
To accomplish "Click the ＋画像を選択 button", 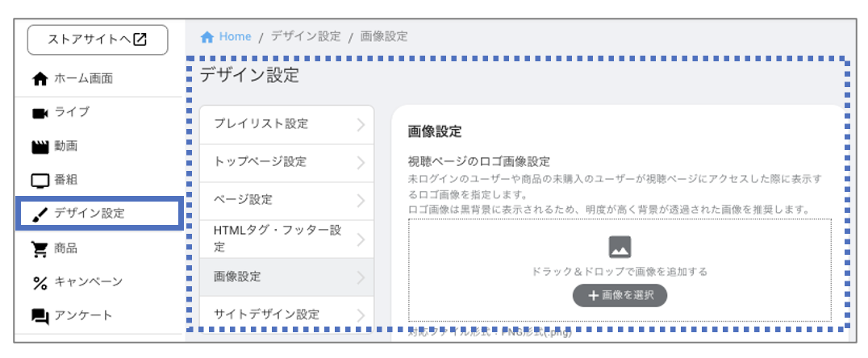I will [620, 295].
